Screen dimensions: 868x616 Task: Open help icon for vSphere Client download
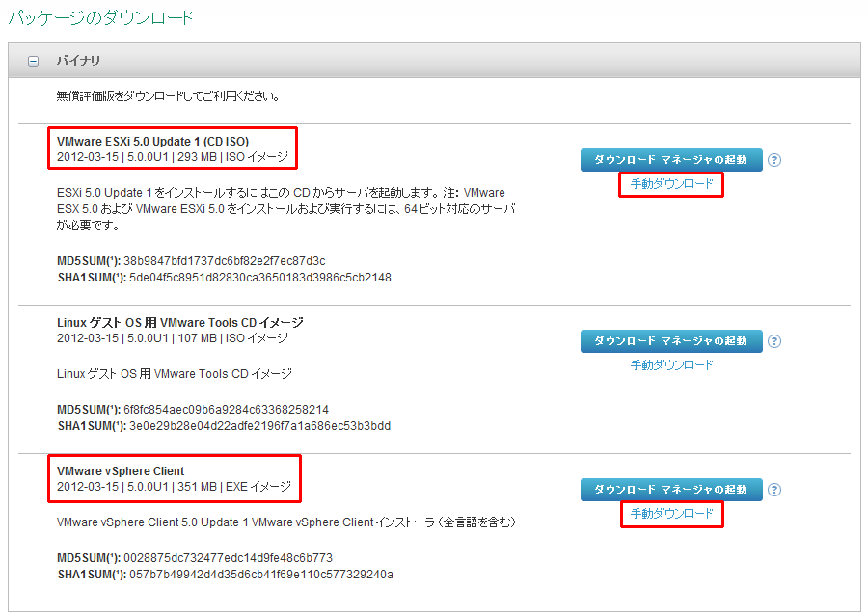(x=774, y=490)
